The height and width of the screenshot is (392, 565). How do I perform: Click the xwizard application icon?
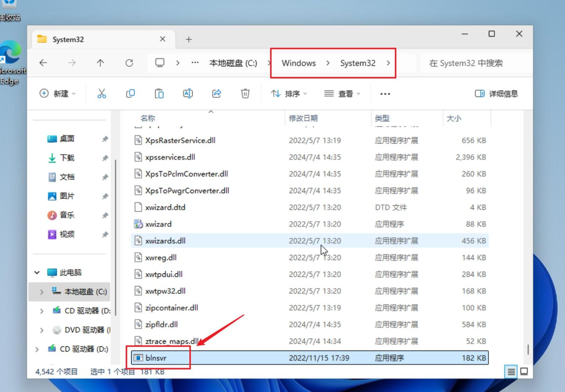point(138,224)
